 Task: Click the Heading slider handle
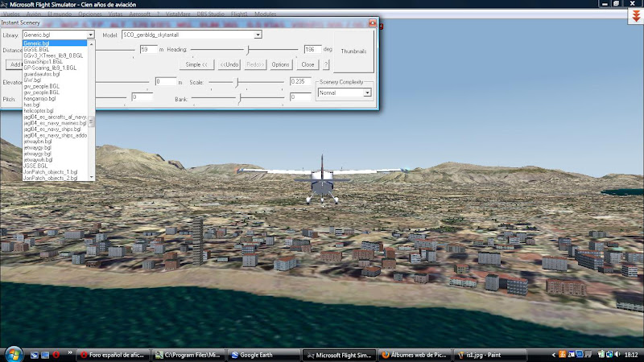click(x=248, y=50)
